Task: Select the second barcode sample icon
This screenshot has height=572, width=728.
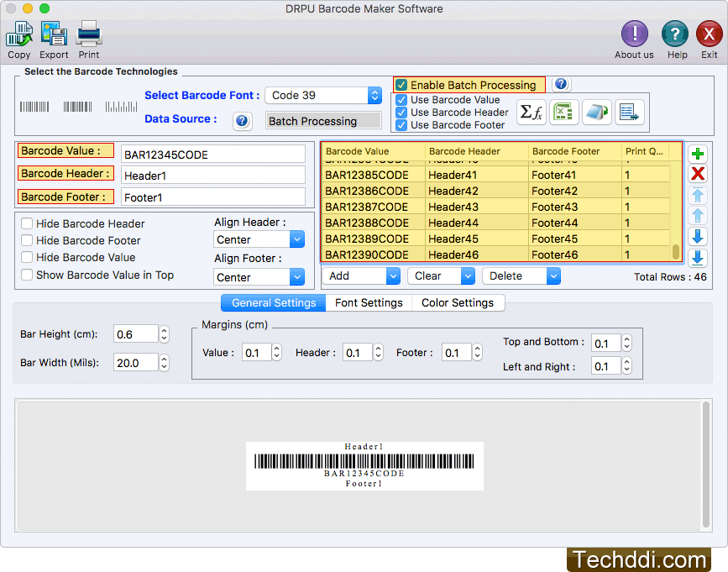Action: 77,107
